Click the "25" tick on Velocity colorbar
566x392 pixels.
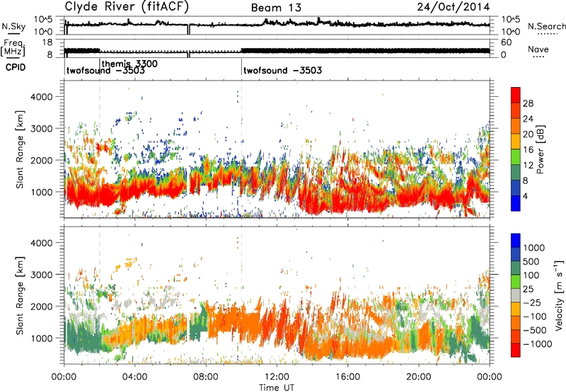pos(528,289)
